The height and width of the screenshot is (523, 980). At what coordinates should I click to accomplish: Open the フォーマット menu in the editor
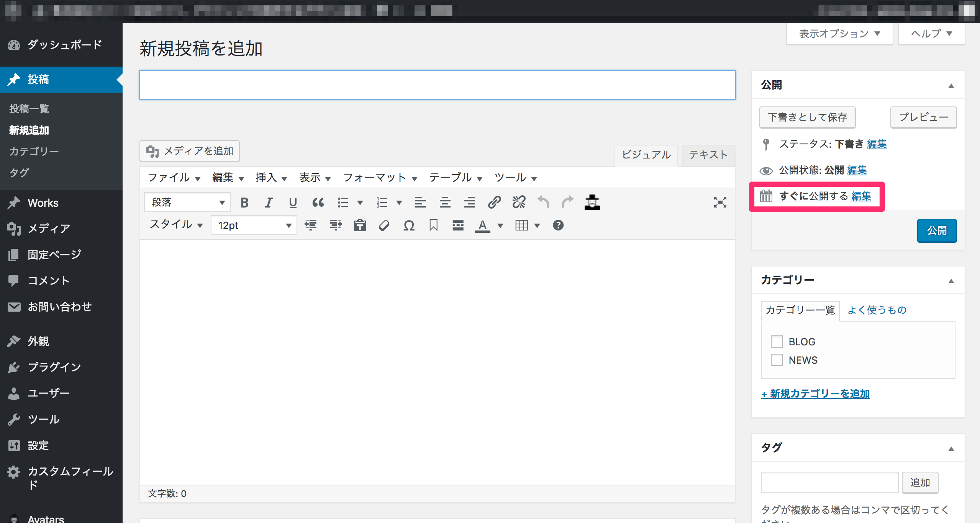379,178
